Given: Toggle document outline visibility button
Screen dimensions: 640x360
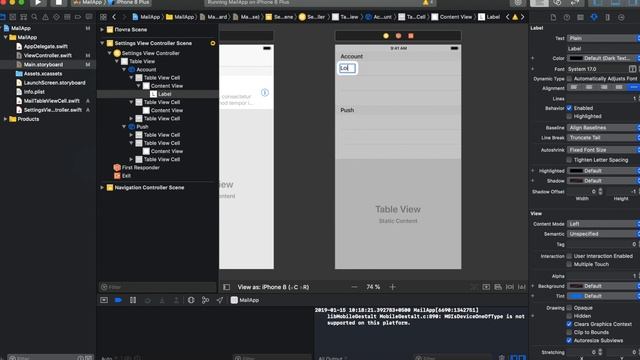Looking at the screenshot, I should 227,287.
